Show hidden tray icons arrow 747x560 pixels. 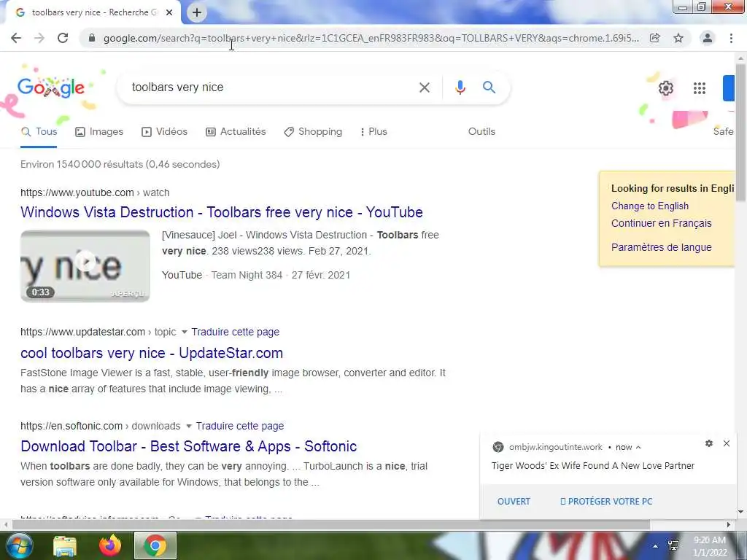(656, 546)
